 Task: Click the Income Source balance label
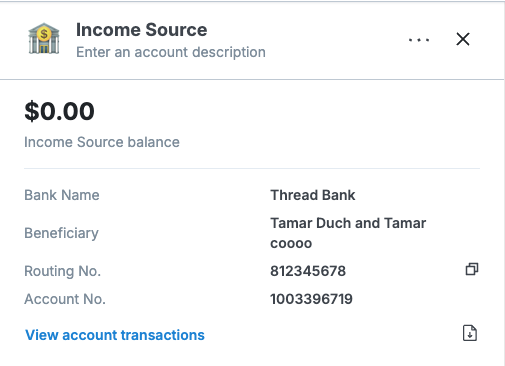102,142
